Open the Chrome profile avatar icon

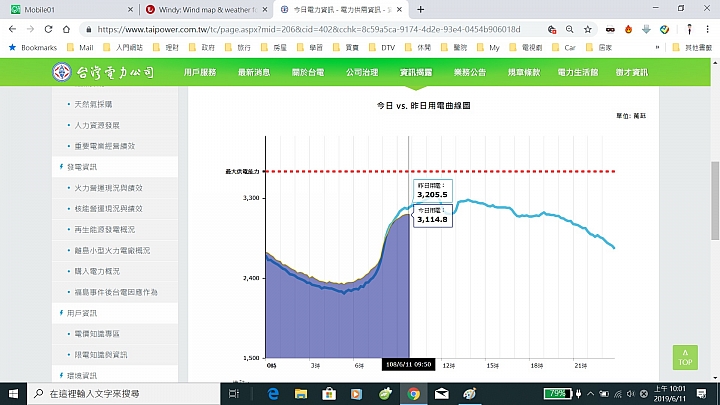[689, 29]
